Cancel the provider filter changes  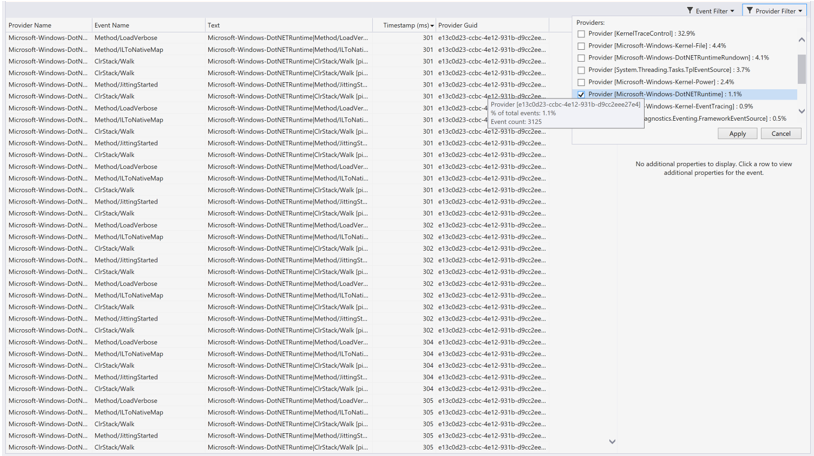pos(780,133)
